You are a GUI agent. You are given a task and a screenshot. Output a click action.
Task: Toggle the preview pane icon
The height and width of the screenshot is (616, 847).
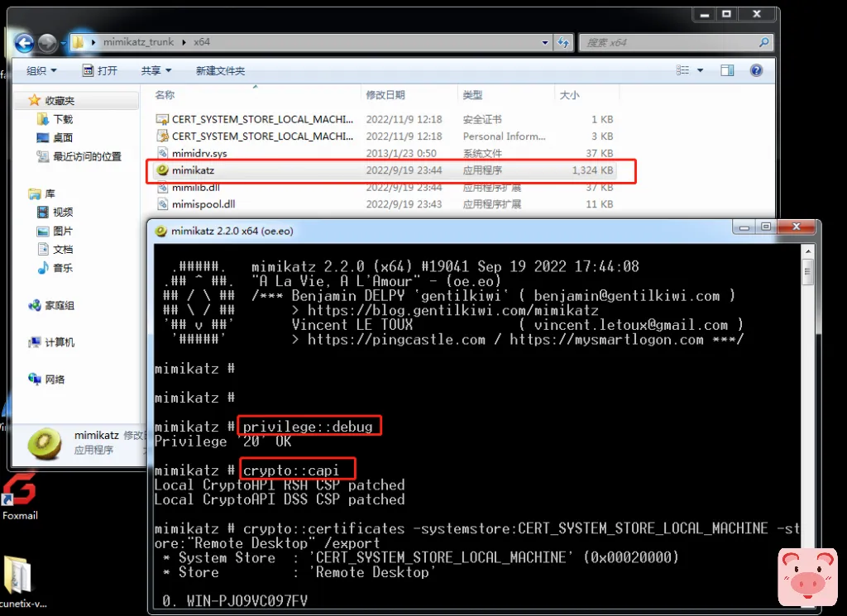coord(727,70)
